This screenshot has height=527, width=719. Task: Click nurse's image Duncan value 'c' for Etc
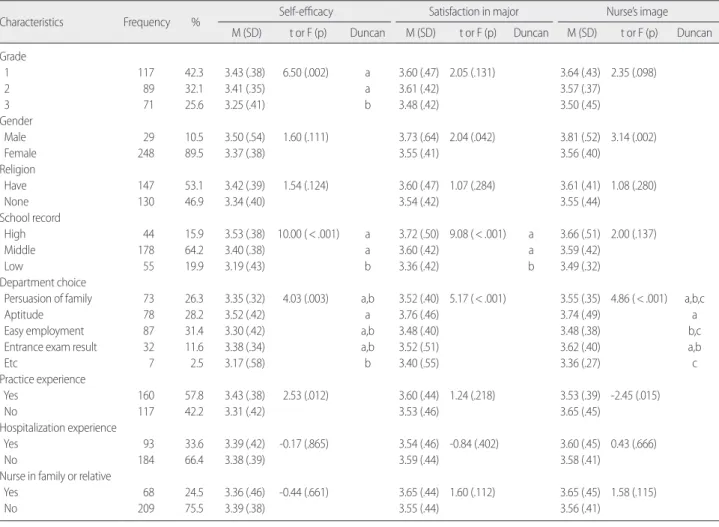coord(694,364)
